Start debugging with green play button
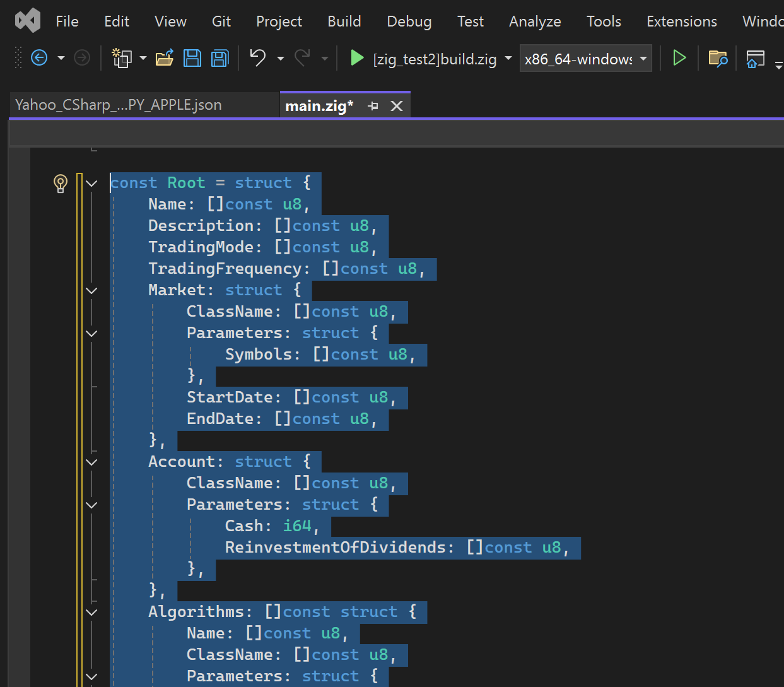The image size is (784, 687). coord(357,58)
